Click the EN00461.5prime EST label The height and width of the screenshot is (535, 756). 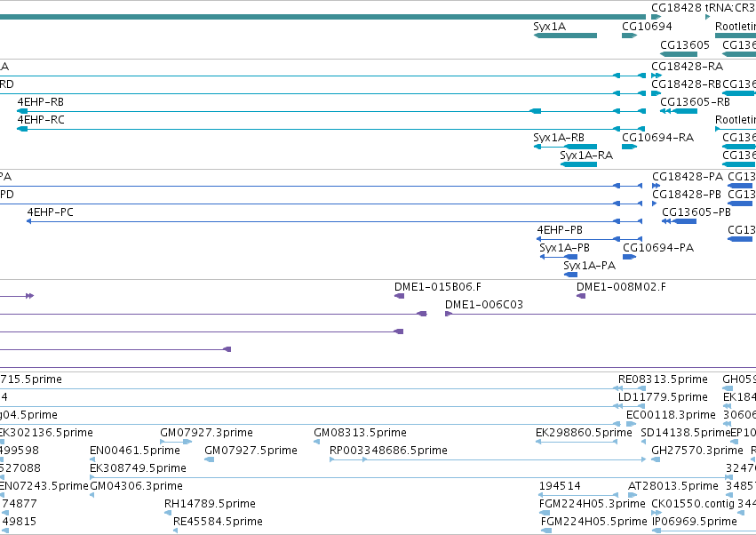135,451
